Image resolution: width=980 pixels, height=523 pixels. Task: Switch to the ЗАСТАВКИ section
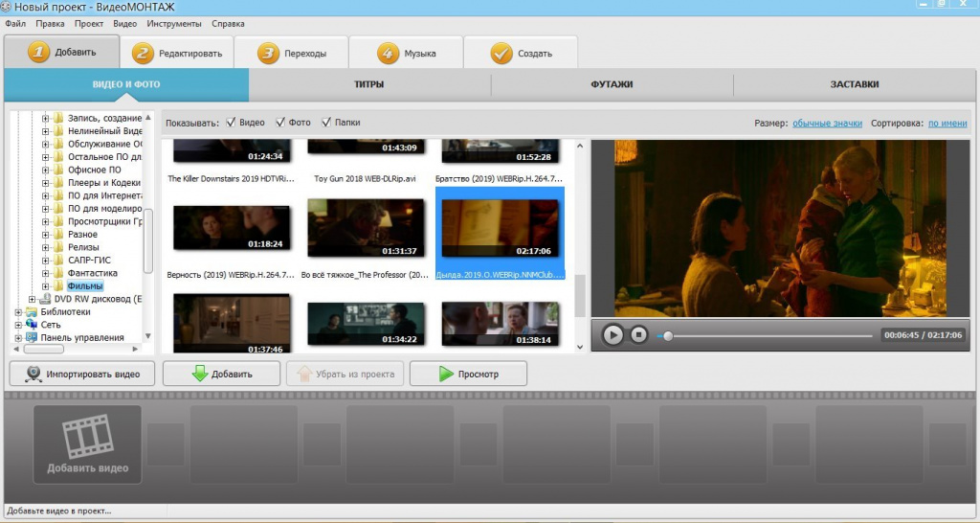tap(855, 84)
